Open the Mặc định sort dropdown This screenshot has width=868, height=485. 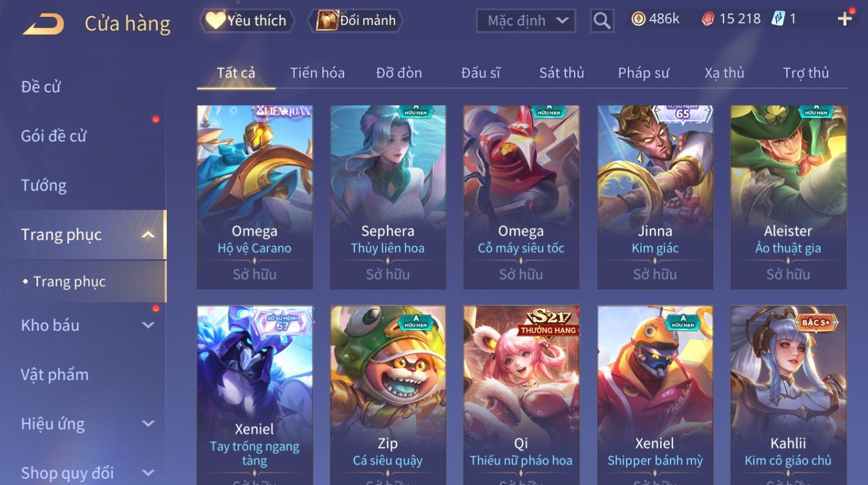pos(526,21)
